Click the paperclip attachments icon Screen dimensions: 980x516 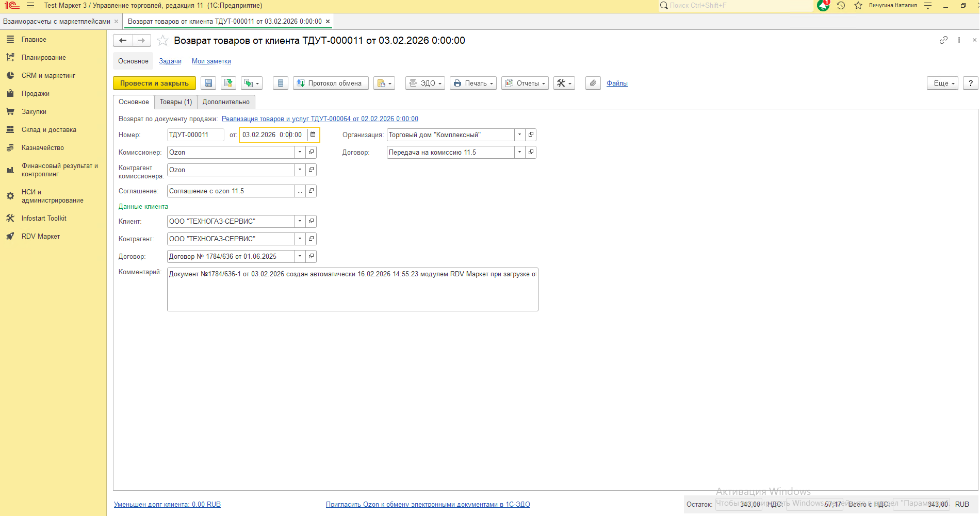coord(593,83)
